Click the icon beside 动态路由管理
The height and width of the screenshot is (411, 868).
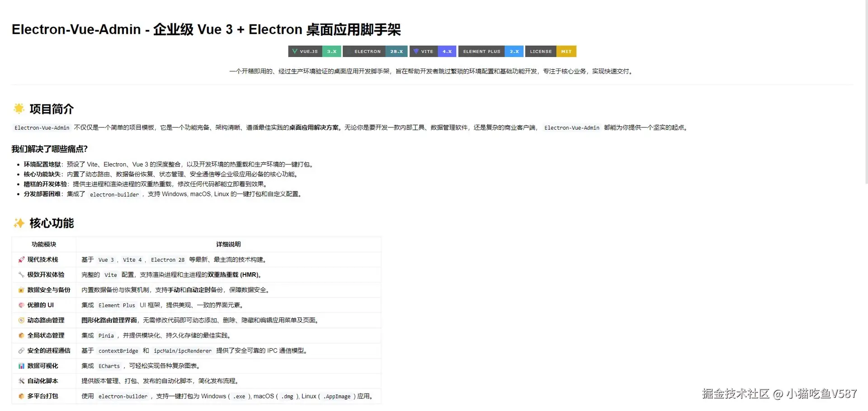(x=21, y=320)
